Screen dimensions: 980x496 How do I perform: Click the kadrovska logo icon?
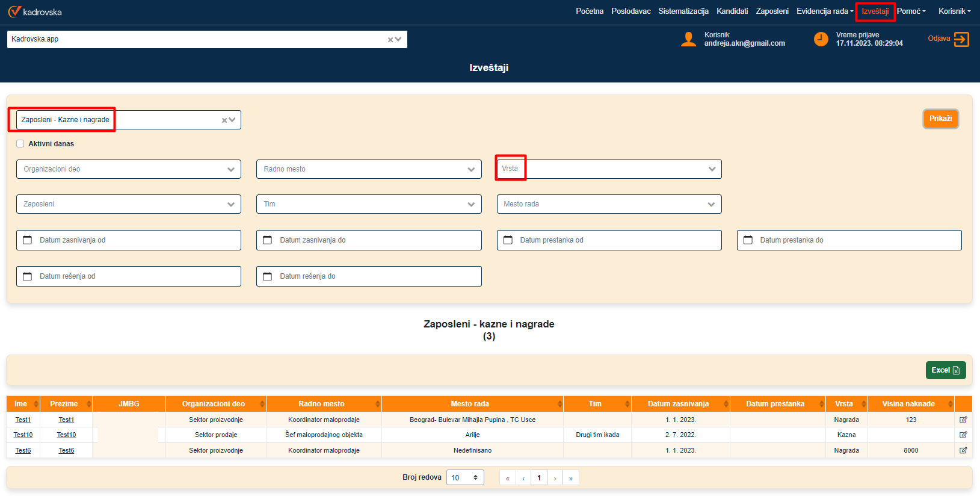pos(14,11)
